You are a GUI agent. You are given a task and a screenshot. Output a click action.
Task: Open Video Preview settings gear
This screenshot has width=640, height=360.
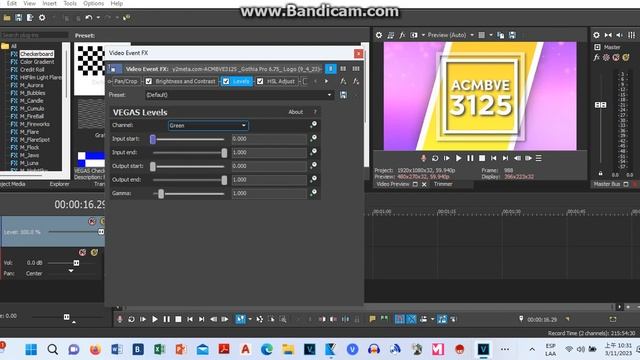coord(379,35)
